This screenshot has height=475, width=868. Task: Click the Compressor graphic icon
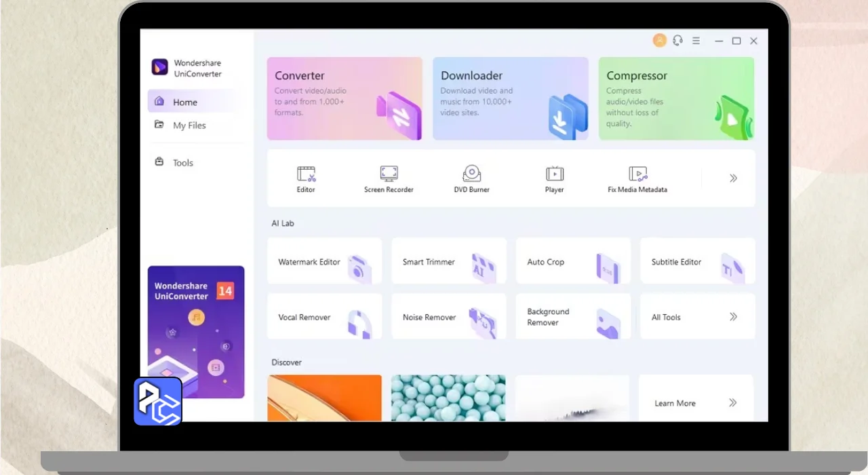pos(734,117)
